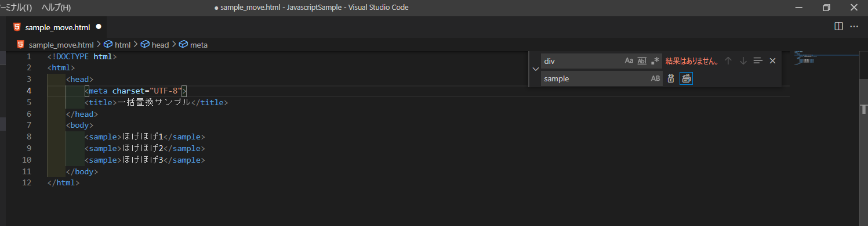Open the ヘルプ(H) menu

pyautogui.click(x=56, y=8)
